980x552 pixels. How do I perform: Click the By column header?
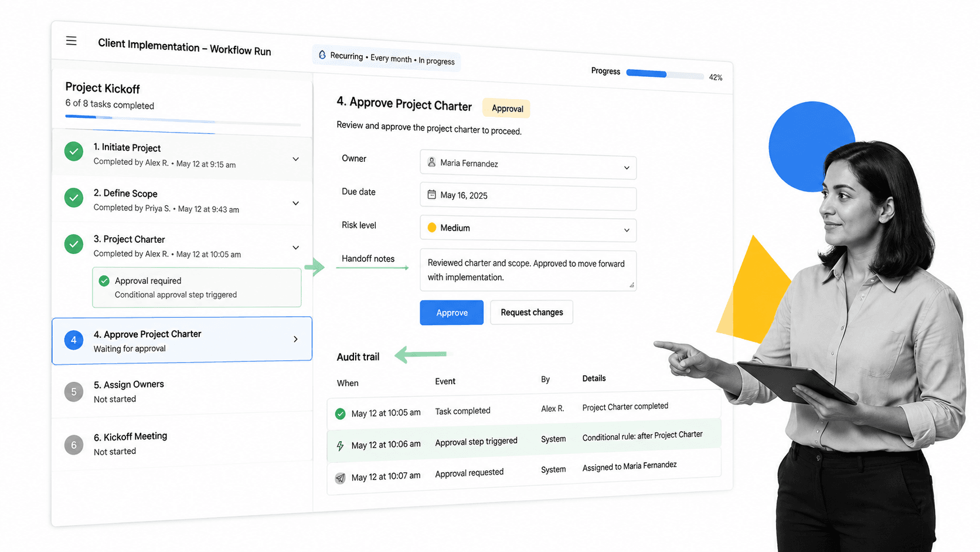tap(546, 380)
